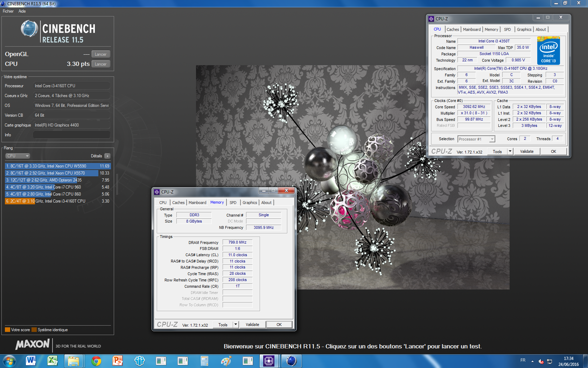
Task: Expand Tools dropdown arrow in CPU window
Action: click(x=510, y=152)
